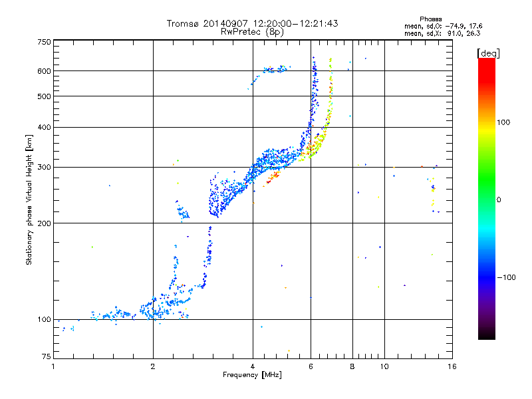Click the y-axis '400' tick label
This screenshot has width=532, height=399.
[x=44, y=128]
